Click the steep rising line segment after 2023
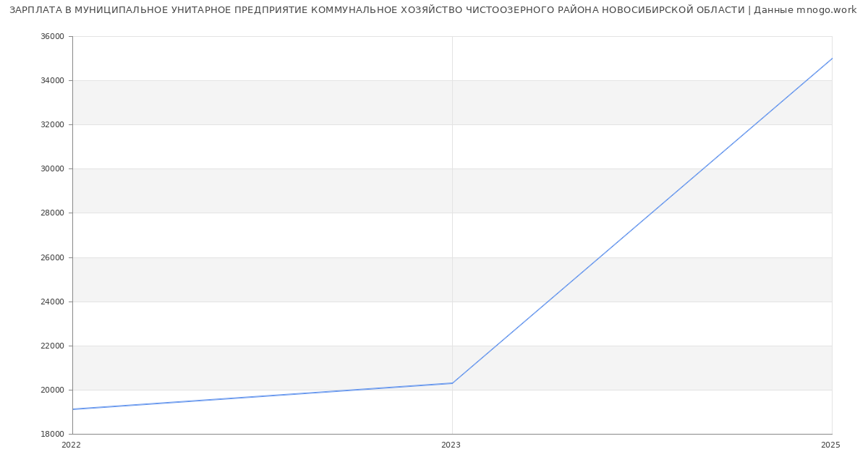868x470 pixels. (x=642, y=221)
